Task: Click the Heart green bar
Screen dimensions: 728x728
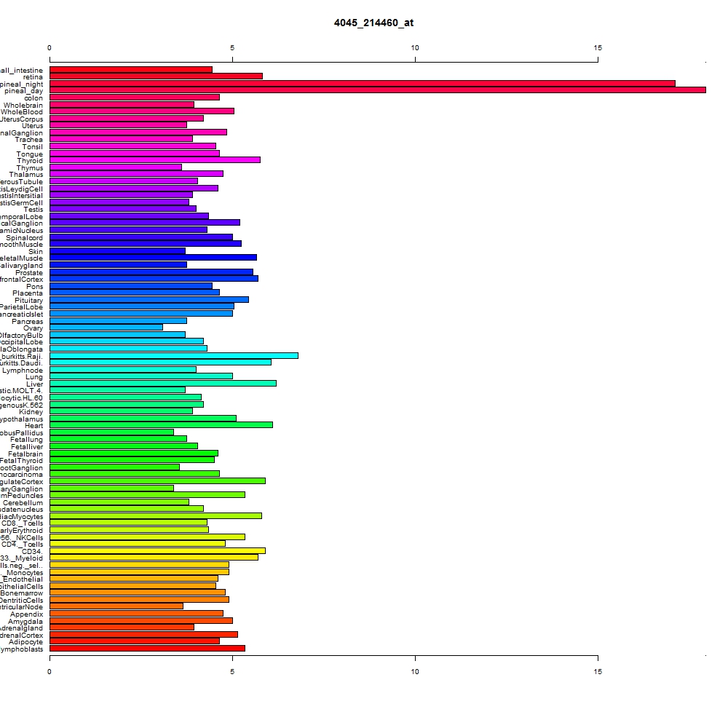Action: pyautogui.click(x=161, y=425)
